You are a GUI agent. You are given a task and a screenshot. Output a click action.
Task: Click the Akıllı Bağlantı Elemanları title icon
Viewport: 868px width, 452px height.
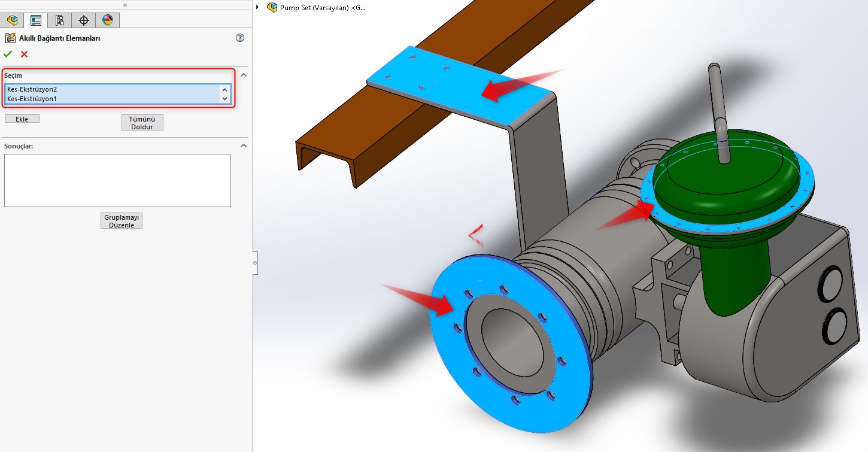coord(10,38)
